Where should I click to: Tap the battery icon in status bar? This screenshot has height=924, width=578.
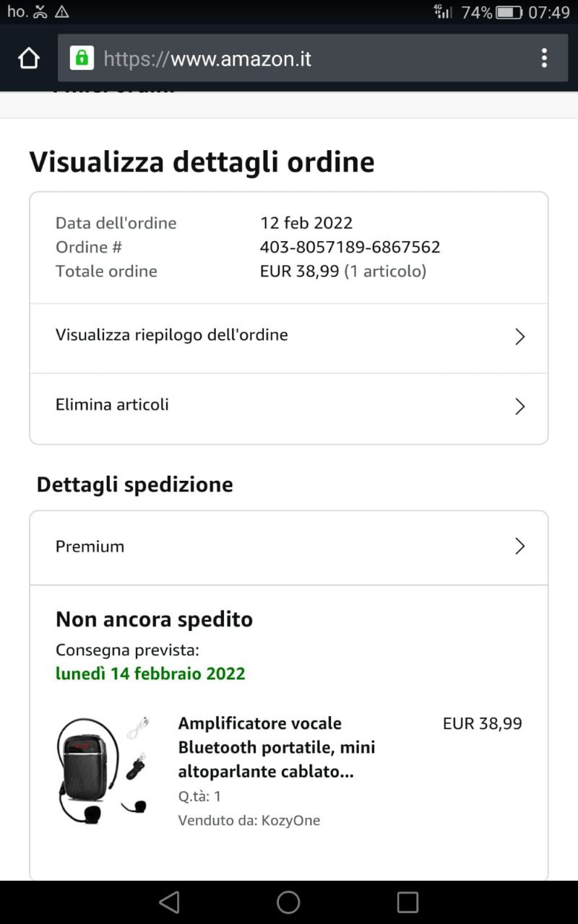[x=509, y=12]
